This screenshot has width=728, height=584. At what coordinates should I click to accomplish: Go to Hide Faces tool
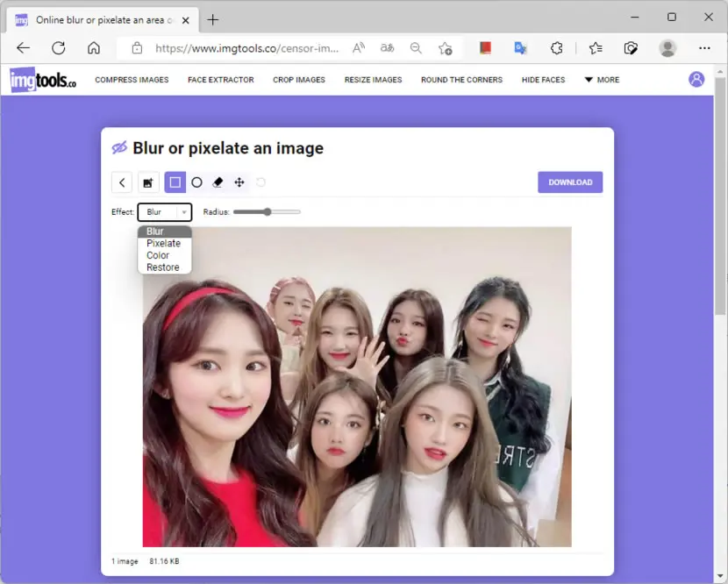point(543,80)
